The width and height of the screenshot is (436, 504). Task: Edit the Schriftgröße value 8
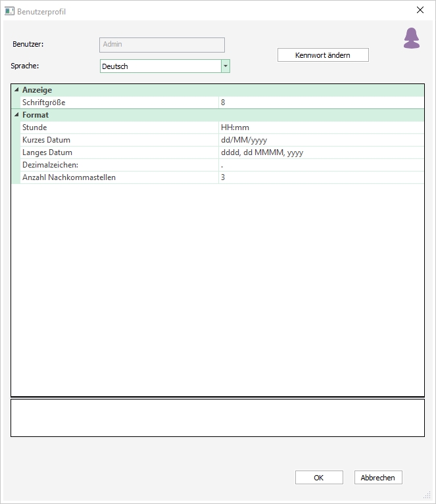tap(321, 103)
